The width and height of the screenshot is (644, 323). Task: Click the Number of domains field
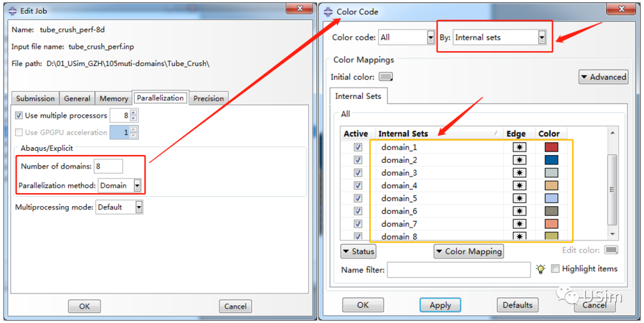pos(109,166)
